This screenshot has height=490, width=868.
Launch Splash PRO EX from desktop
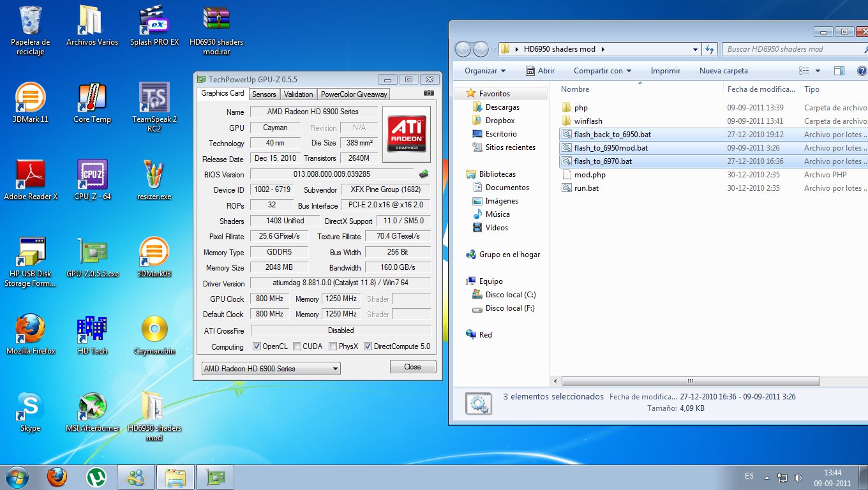point(154,26)
